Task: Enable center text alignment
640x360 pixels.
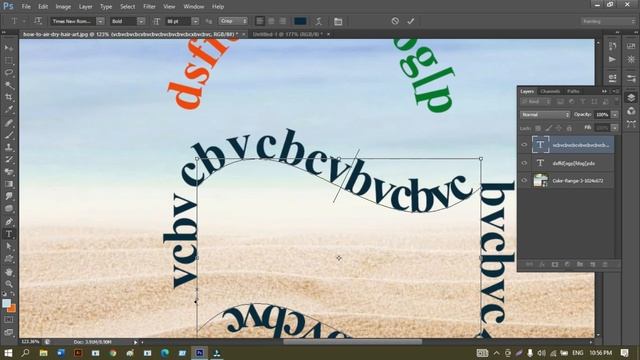Action: 271,21
